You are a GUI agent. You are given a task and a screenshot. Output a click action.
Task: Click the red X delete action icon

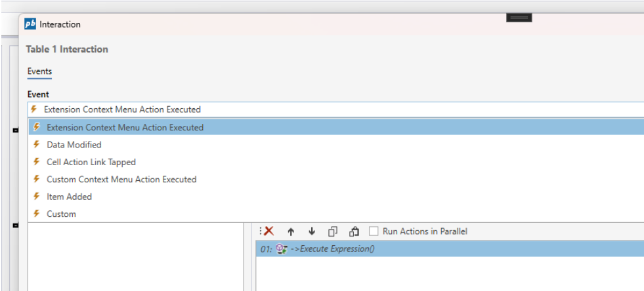coord(268,231)
